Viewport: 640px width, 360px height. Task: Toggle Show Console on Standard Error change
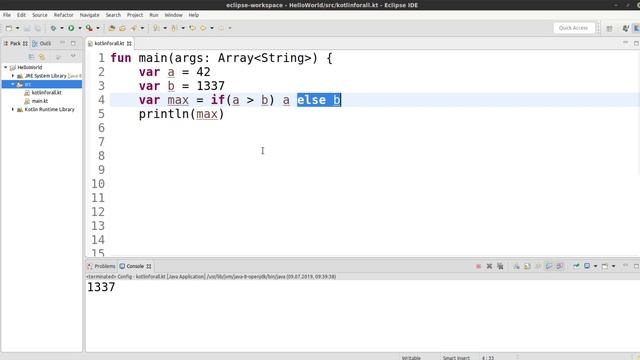(x=560, y=266)
